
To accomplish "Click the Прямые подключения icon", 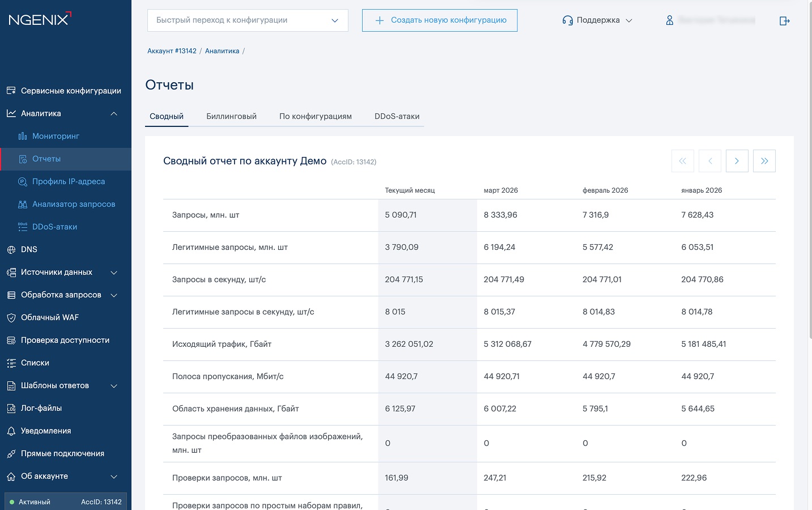I will 11,453.
